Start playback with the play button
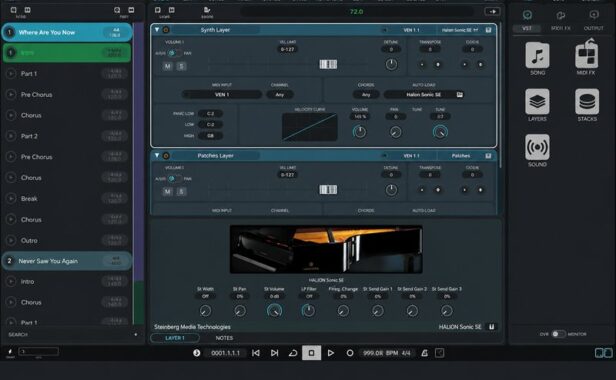 (331, 353)
